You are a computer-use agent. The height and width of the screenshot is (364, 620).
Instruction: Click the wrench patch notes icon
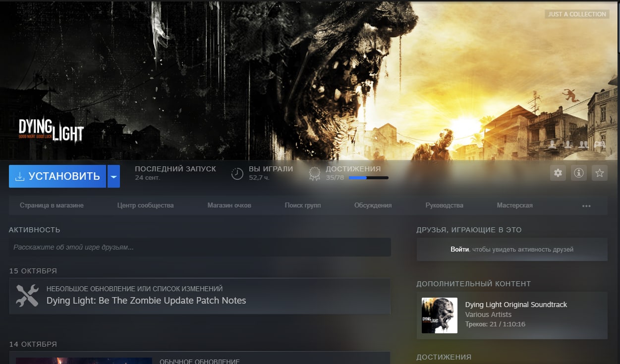(x=27, y=295)
